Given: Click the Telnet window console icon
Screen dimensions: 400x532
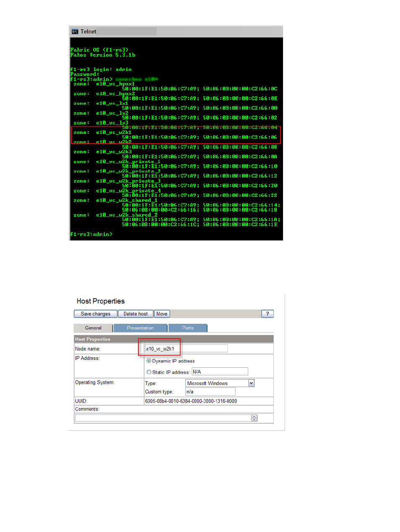Looking at the screenshot, I should (75, 31).
